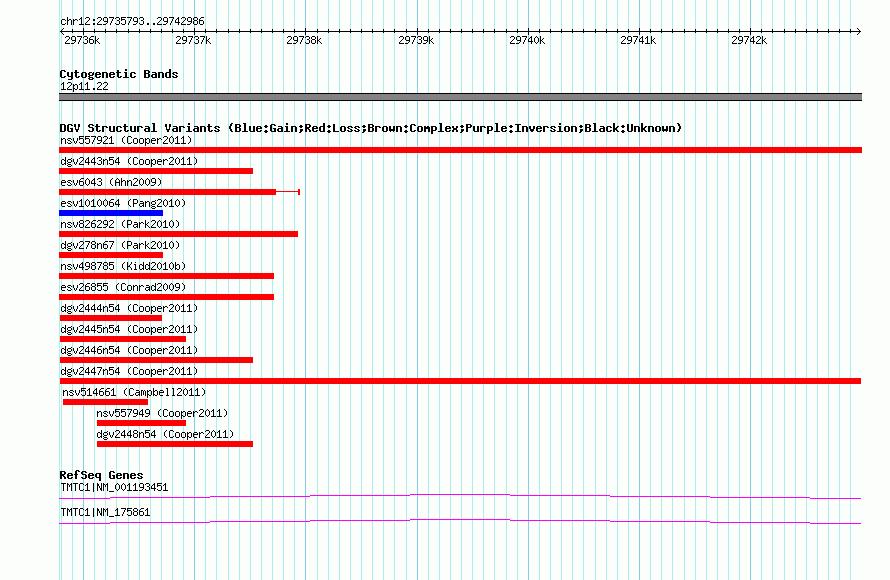Image resolution: width=890 pixels, height=580 pixels.
Task: Open dgv2445n54 (Cooper2011) variant label
Action: pyautogui.click(x=129, y=329)
